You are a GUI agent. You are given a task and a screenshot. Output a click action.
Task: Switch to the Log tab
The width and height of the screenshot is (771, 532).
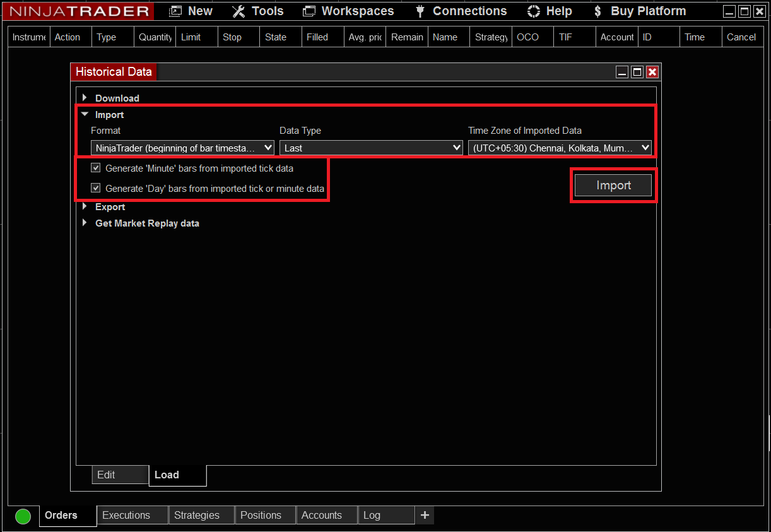[x=387, y=515]
